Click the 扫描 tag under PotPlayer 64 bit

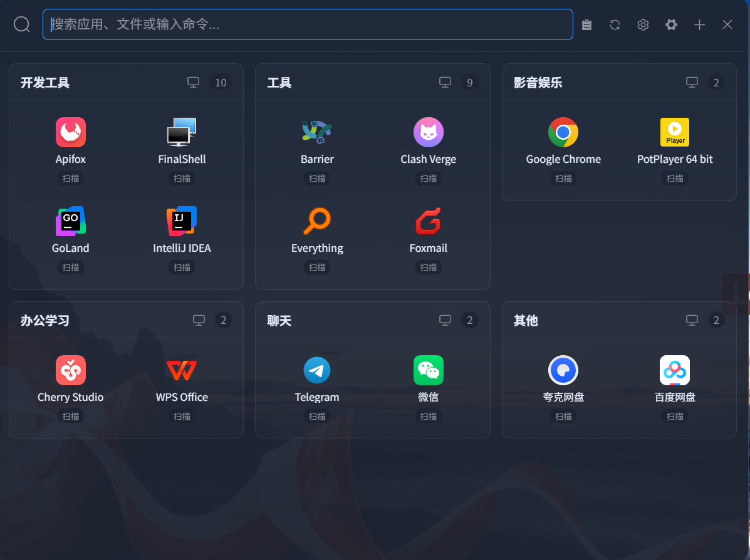(x=675, y=179)
